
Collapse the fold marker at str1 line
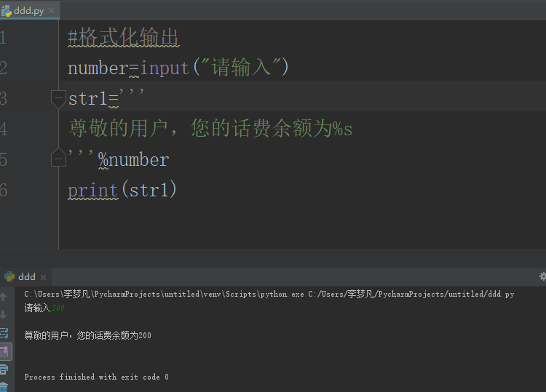click(x=58, y=98)
